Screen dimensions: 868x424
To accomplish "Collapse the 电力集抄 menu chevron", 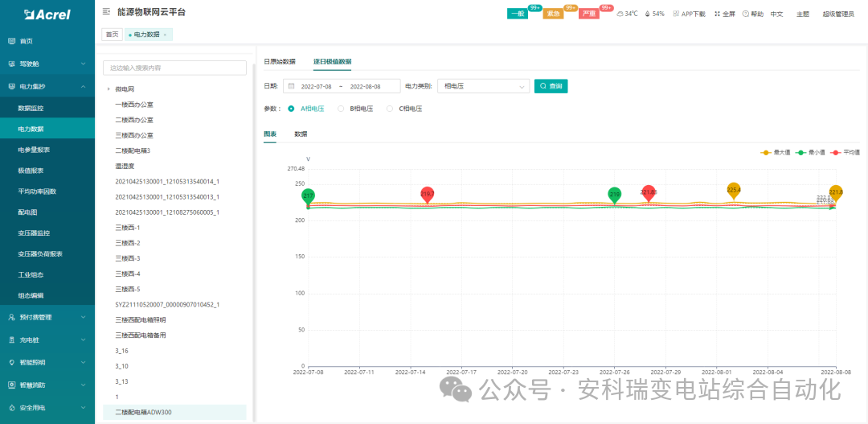I will [x=83, y=86].
